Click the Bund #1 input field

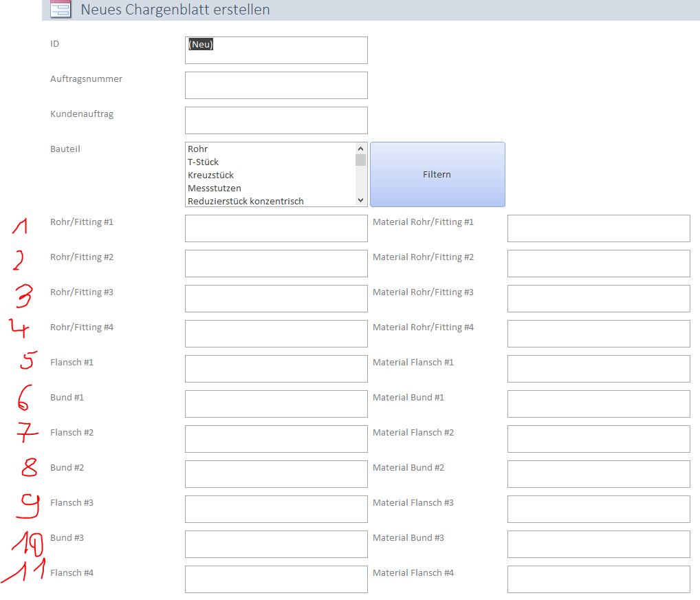[276, 404]
